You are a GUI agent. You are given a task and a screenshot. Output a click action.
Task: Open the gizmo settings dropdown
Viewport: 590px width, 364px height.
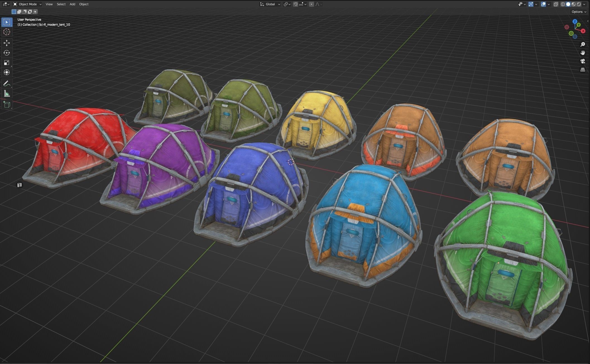point(536,4)
